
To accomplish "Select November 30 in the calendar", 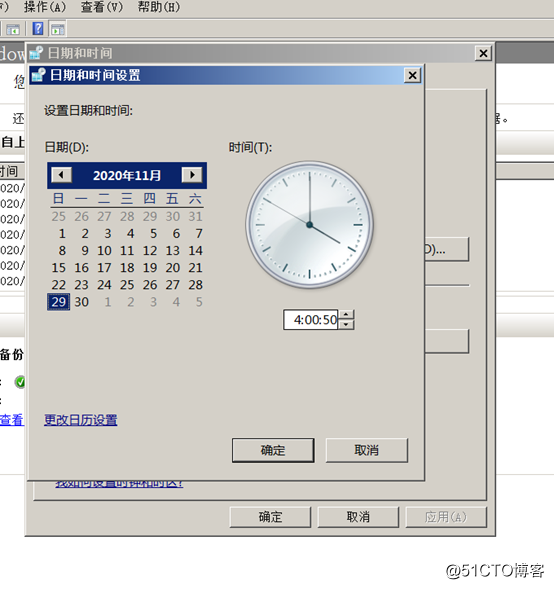I will tap(82, 302).
